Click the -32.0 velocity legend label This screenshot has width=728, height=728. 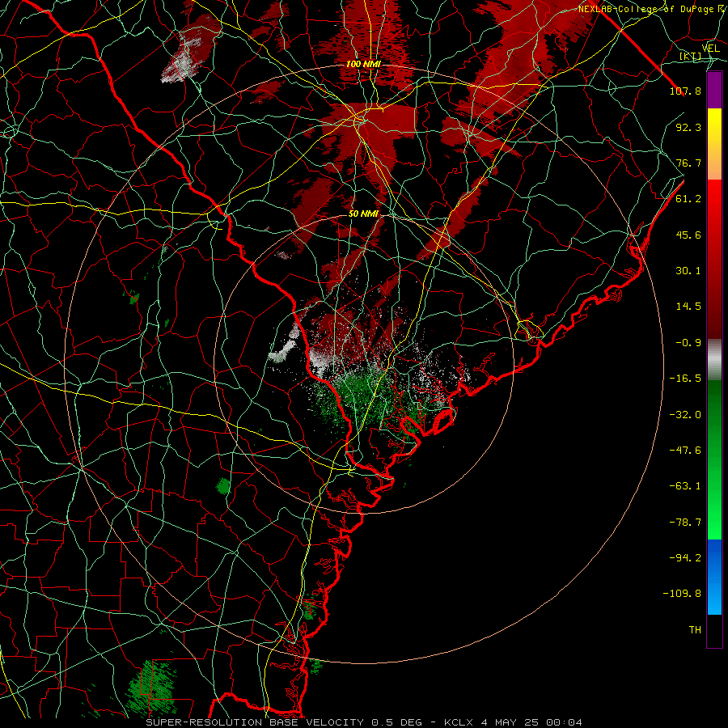(685, 415)
